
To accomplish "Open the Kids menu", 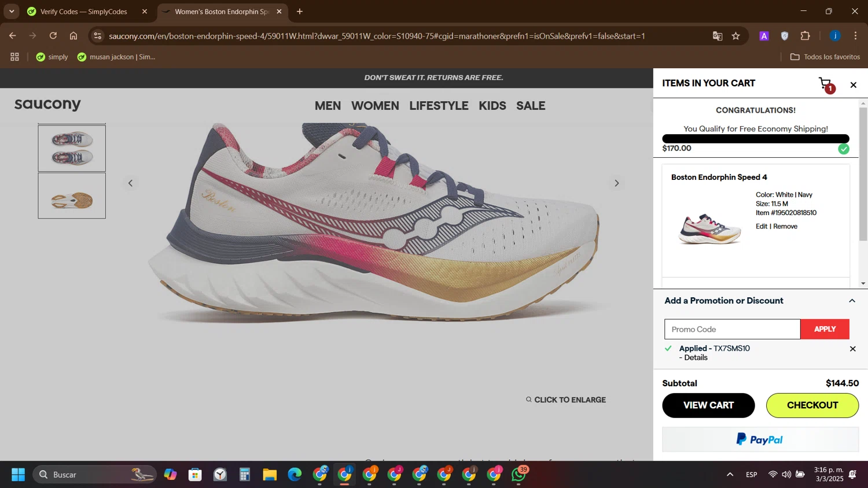I will [x=492, y=106].
